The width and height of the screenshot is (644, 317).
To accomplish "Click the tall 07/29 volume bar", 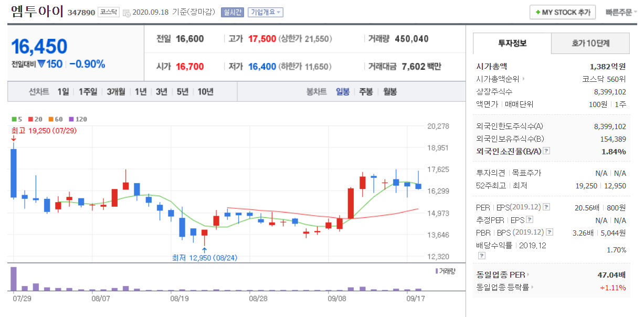I will 14,279.
